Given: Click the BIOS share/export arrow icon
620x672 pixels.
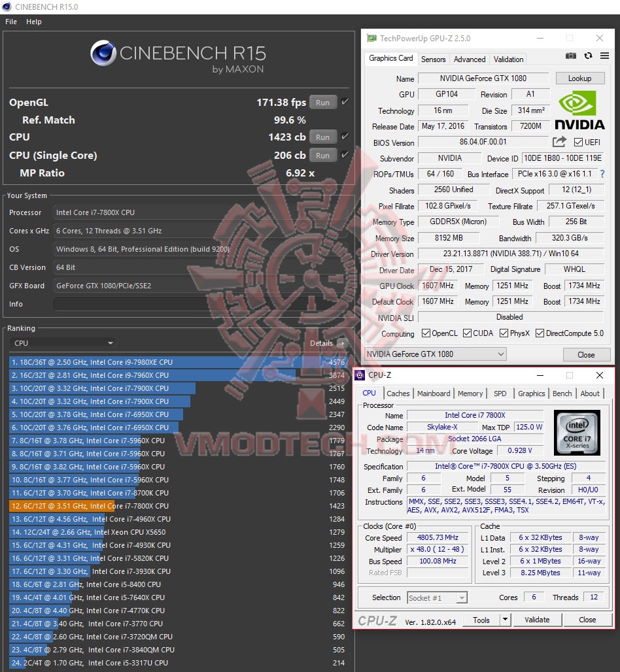Looking at the screenshot, I should [559, 142].
